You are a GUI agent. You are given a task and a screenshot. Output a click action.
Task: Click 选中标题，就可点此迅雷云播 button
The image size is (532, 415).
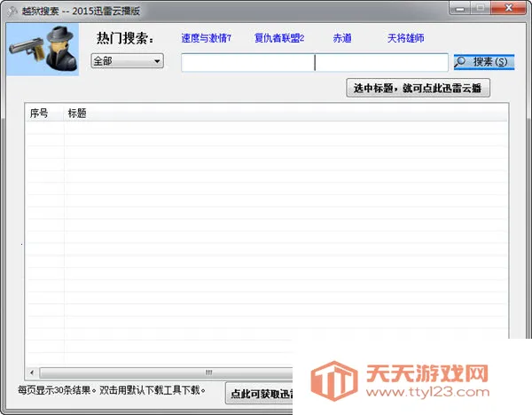418,88
